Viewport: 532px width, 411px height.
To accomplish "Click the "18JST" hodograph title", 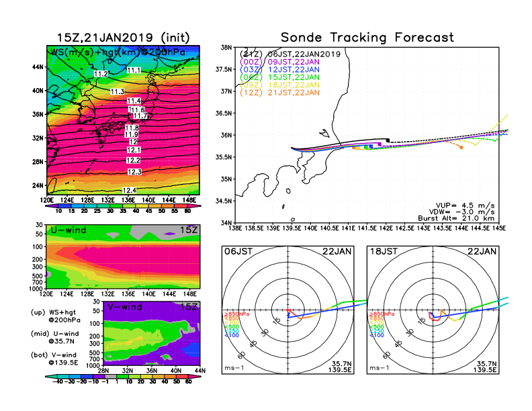I will [384, 252].
